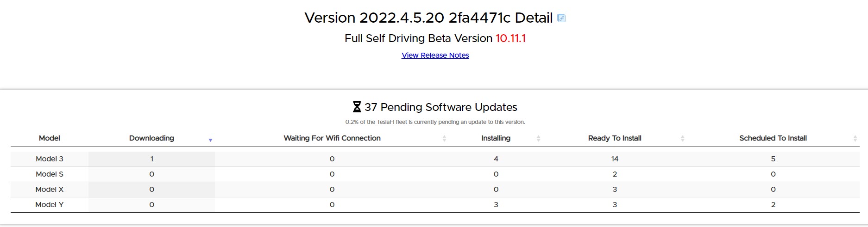Click the Installing header label
868x227 pixels.
(496, 138)
